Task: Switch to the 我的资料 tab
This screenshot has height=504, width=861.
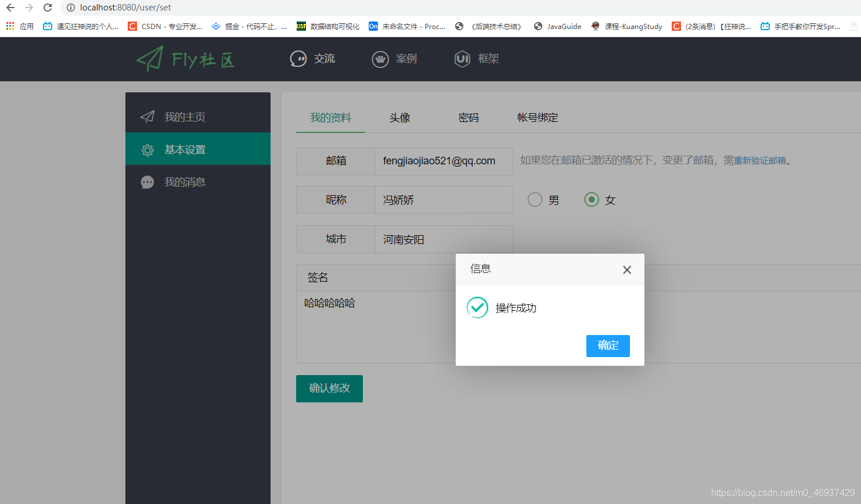Action: pyautogui.click(x=330, y=118)
